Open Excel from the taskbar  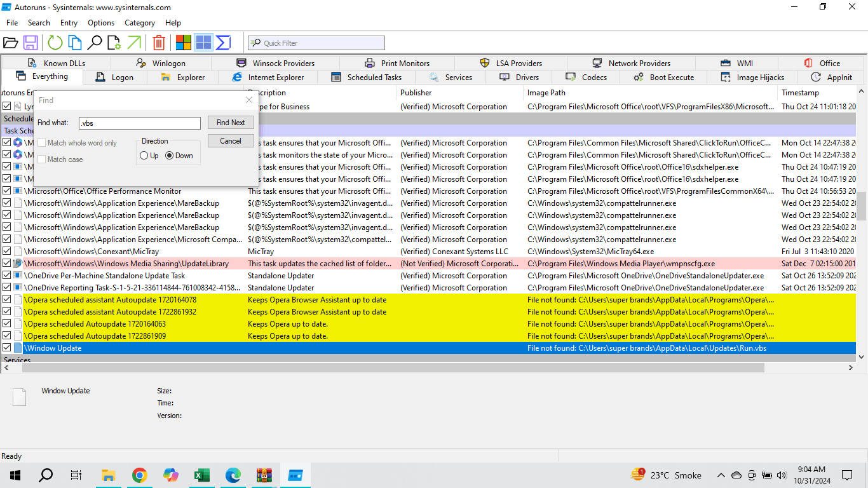(201, 475)
